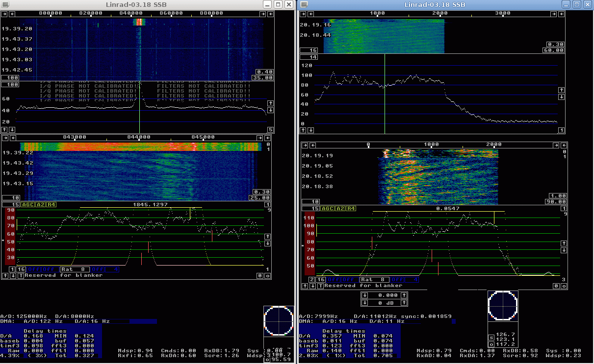The image size is (594, 364).
Task: Click the down arrow at right of right window top spectrum
Action: [x=562, y=97]
